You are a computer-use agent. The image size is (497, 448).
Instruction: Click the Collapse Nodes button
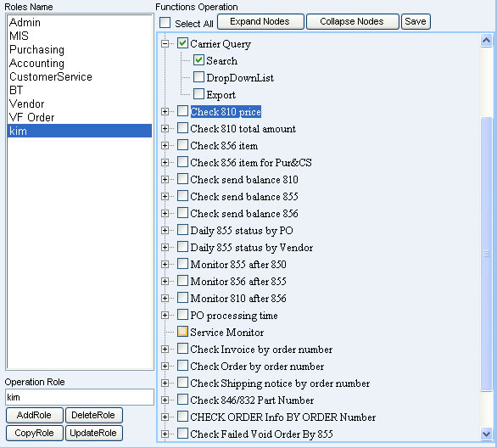(352, 21)
